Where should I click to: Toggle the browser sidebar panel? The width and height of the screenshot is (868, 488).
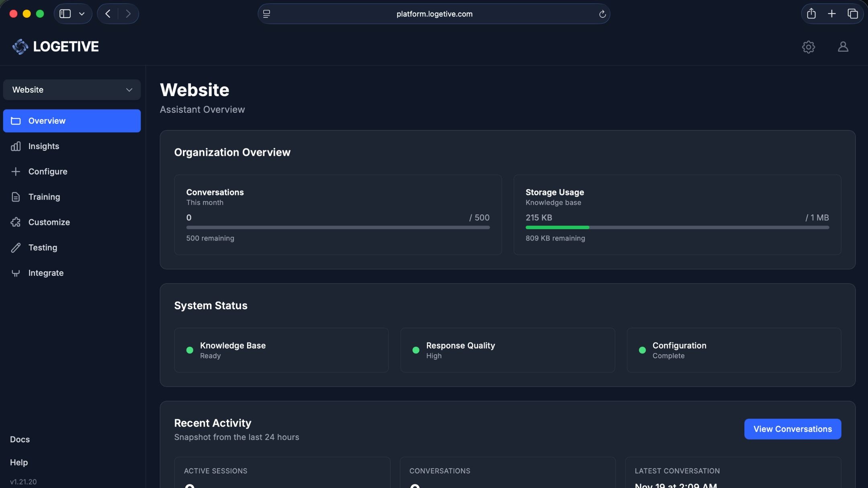click(65, 14)
